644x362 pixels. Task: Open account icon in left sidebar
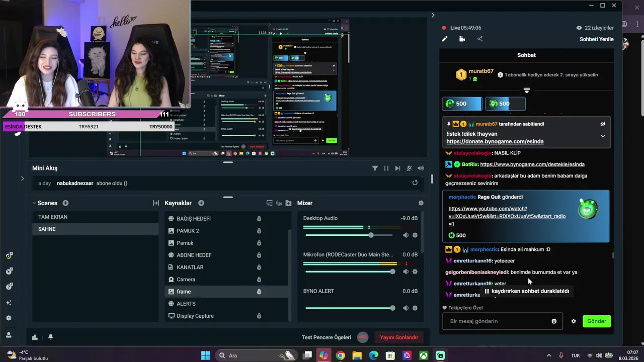pyautogui.click(x=9, y=335)
